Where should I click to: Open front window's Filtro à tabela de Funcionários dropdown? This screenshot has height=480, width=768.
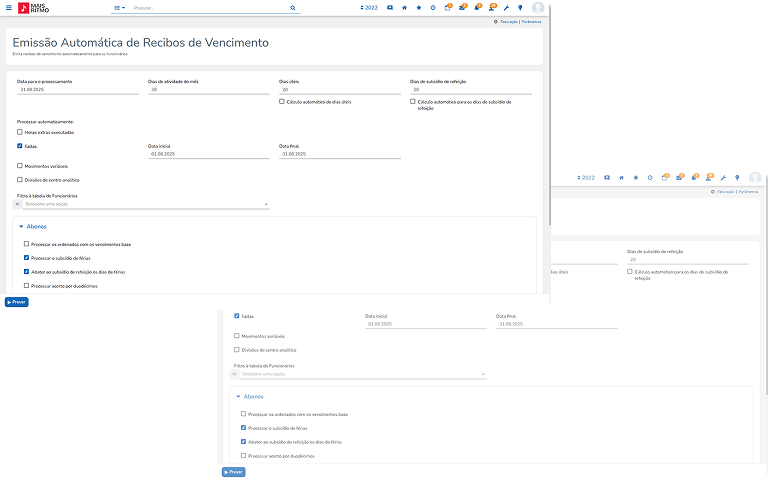coord(144,204)
